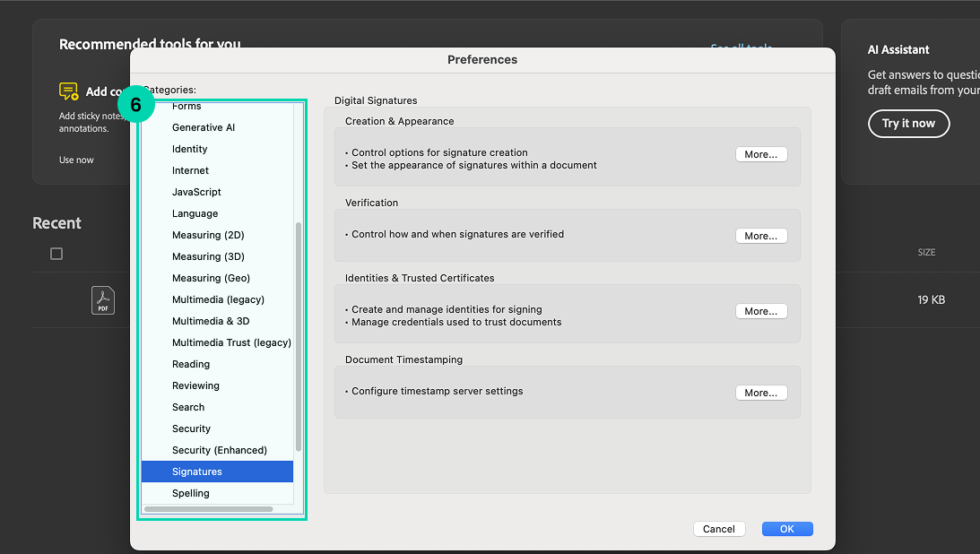Click the Use now link

click(76, 160)
